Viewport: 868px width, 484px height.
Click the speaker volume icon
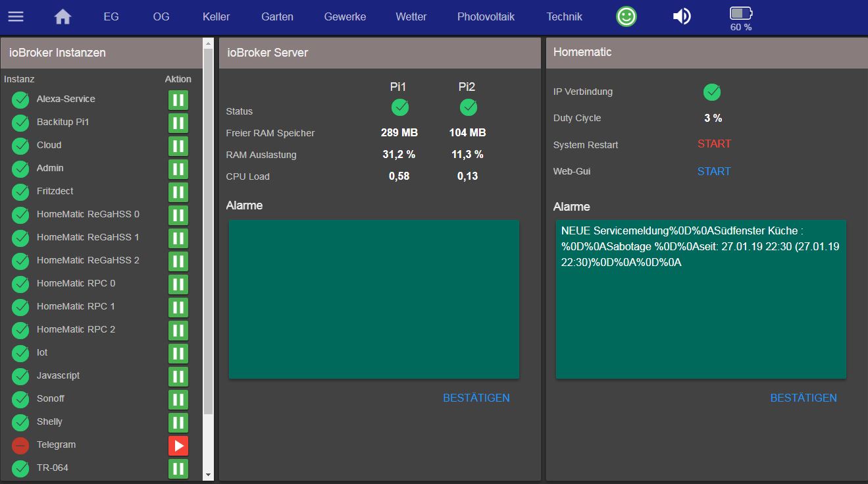pyautogui.click(x=682, y=16)
